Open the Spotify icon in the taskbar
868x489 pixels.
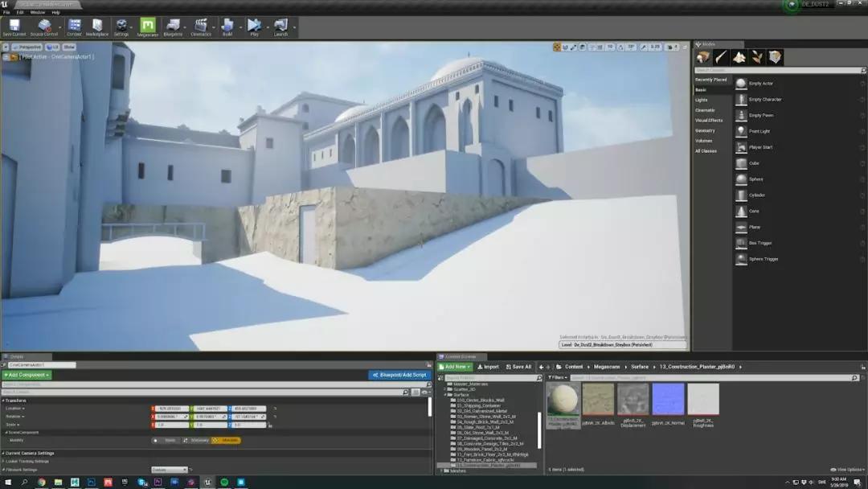point(224,482)
